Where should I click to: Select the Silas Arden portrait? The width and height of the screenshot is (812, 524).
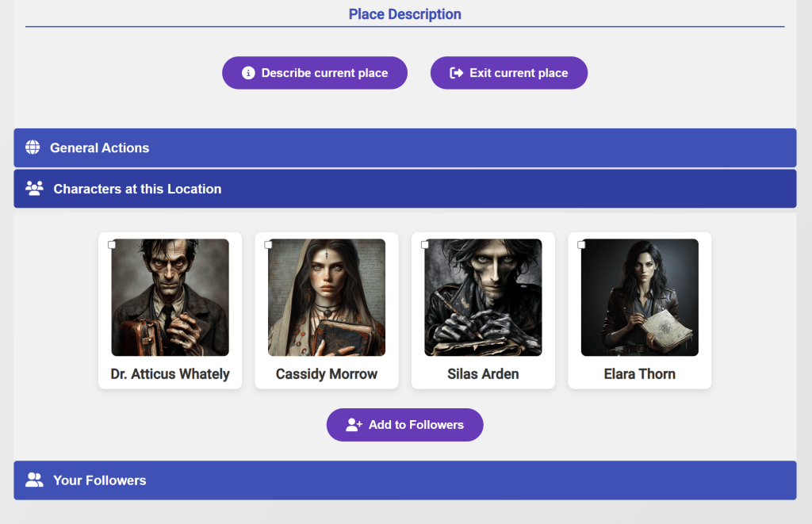[483, 298]
